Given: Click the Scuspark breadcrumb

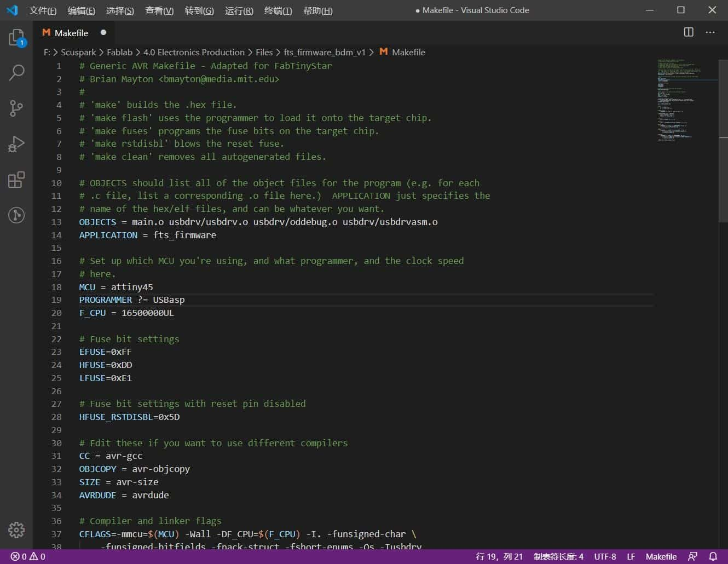Looking at the screenshot, I should (x=78, y=52).
